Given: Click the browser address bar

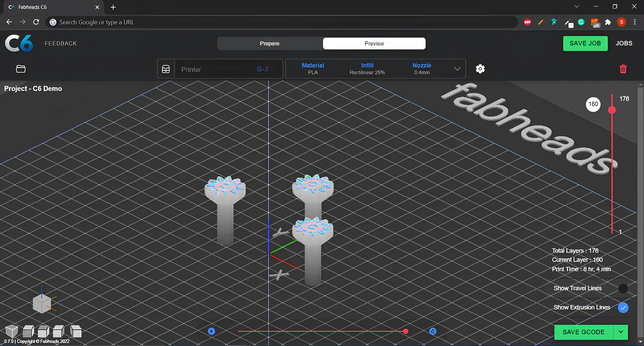Looking at the screenshot, I should tap(282, 22).
